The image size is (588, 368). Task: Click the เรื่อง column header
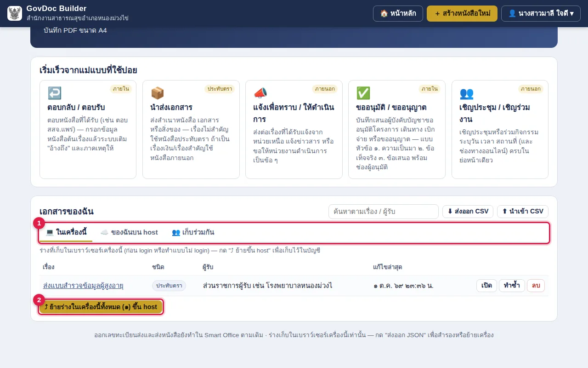click(x=49, y=267)
